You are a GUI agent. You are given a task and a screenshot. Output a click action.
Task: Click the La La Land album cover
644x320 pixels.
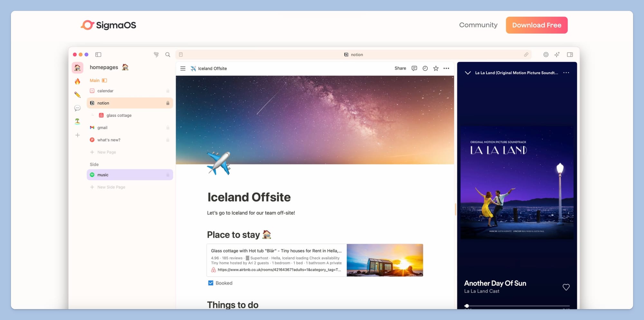pyautogui.click(x=517, y=183)
